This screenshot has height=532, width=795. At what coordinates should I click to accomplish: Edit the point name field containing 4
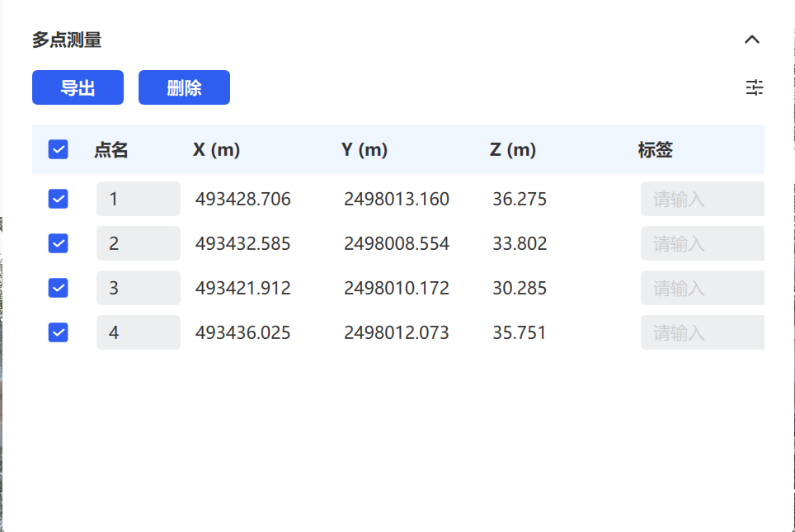[139, 332]
